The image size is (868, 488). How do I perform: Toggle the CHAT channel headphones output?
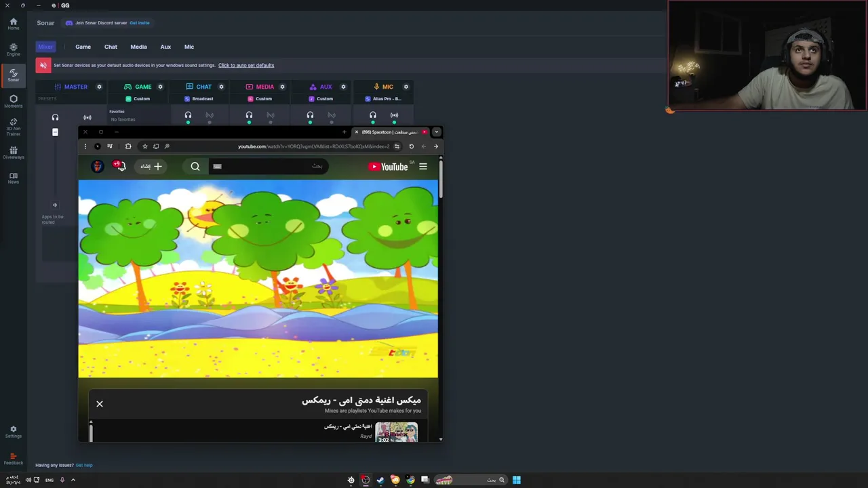point(188,115)
